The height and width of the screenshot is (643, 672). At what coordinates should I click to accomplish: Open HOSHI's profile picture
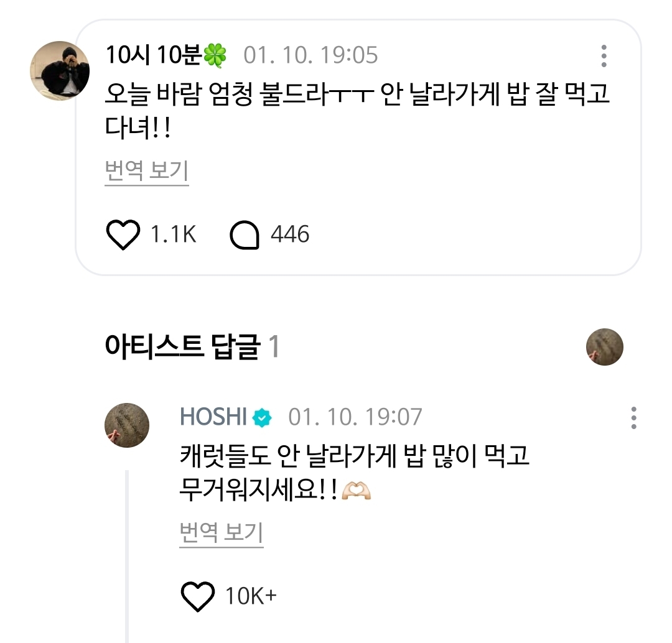coord(126,425)
